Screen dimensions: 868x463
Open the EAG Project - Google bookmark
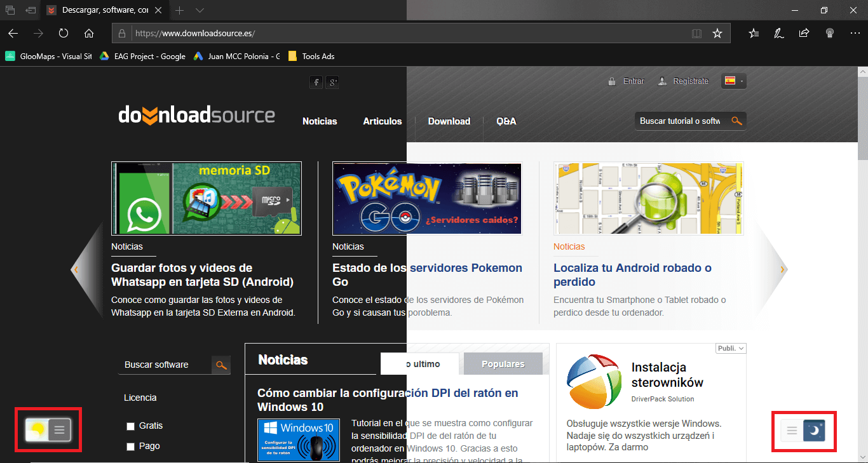[x=142, y=56]
